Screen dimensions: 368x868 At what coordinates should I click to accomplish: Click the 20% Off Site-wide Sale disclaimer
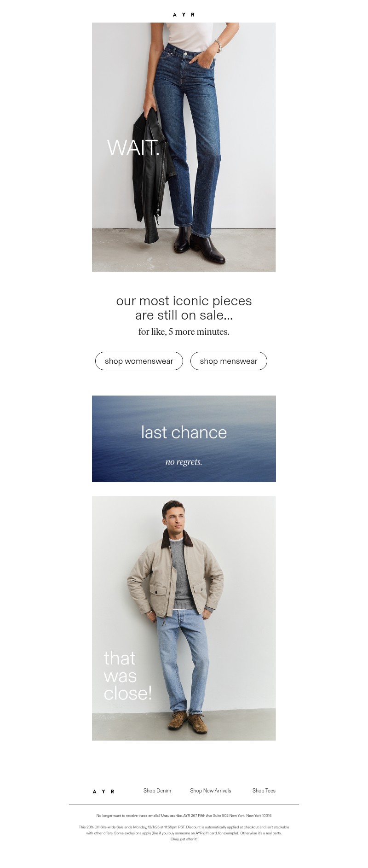coord(184,833)
